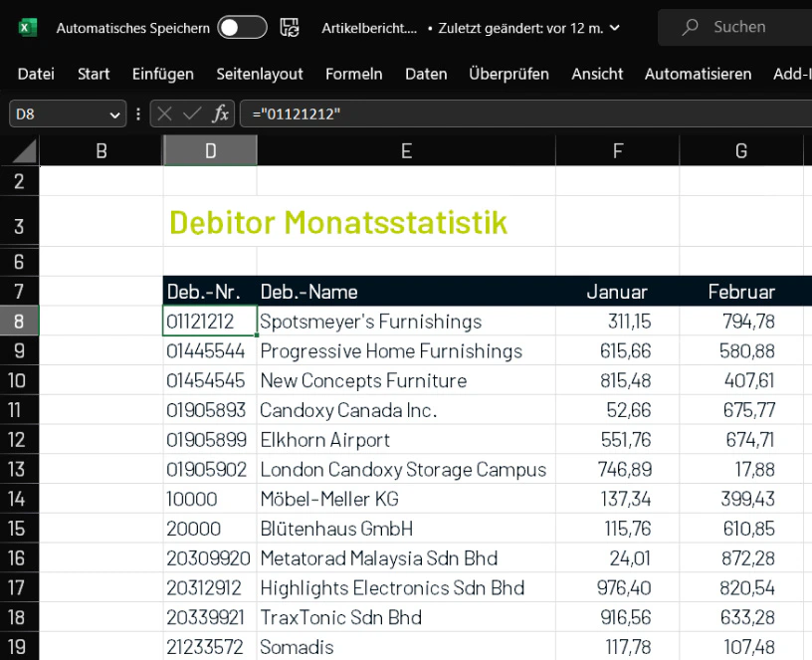The width and height of the screenshot is (812, 660).
Task: Click the search magnifier icon
Action: click(x=690, y=27)
